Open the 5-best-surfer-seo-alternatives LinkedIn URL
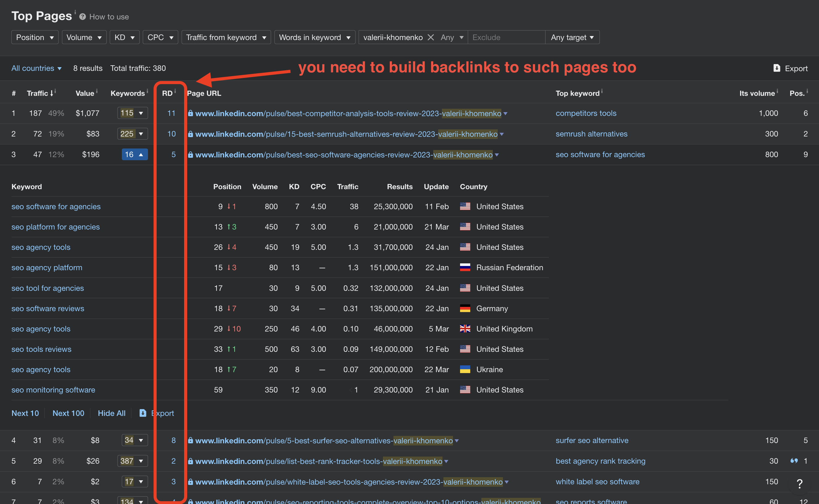The image size is (819, 504). click(324, 441)
